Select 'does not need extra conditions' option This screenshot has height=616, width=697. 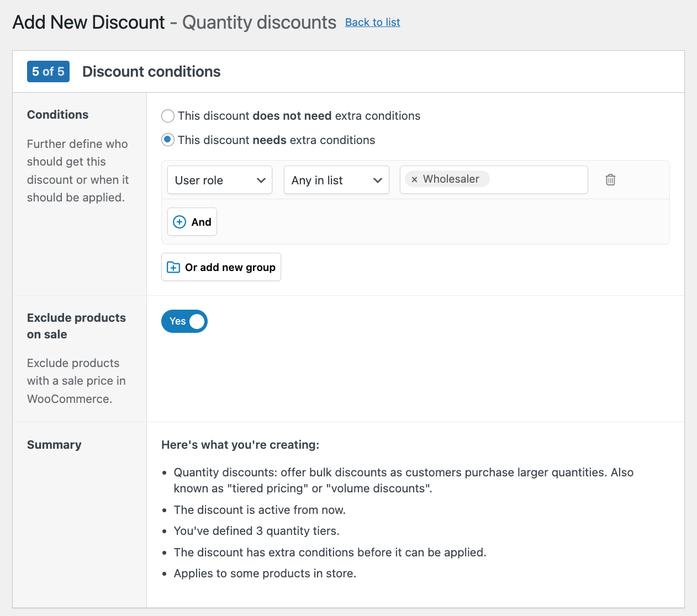(168, 116)
